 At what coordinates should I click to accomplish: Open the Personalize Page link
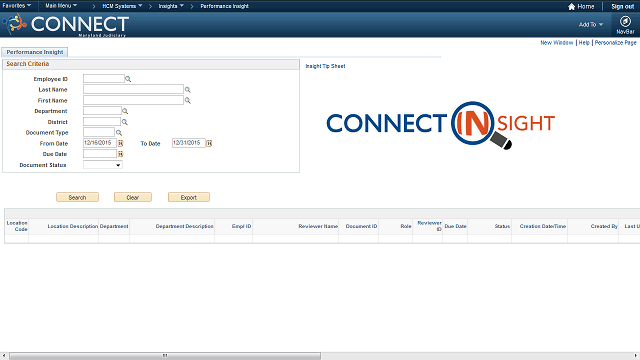pyautogui.click(x=616, y=42)
